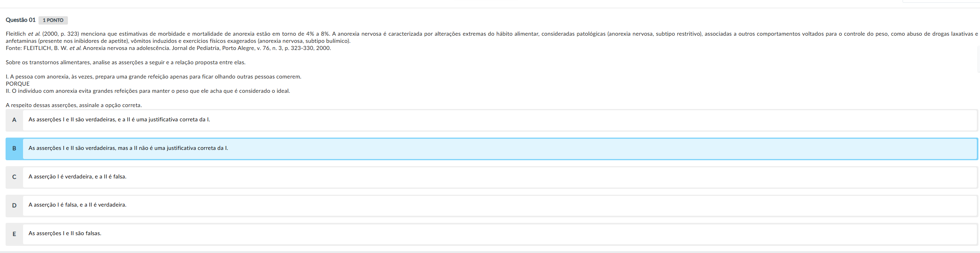Click option text 'As asserções I e II são falsas'

click(x=65, y=234)
